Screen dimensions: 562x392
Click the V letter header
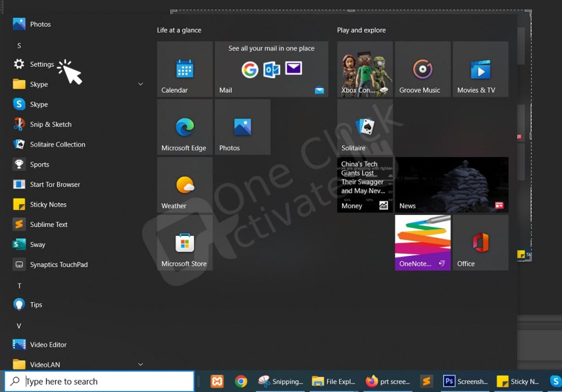coord(19,326)
